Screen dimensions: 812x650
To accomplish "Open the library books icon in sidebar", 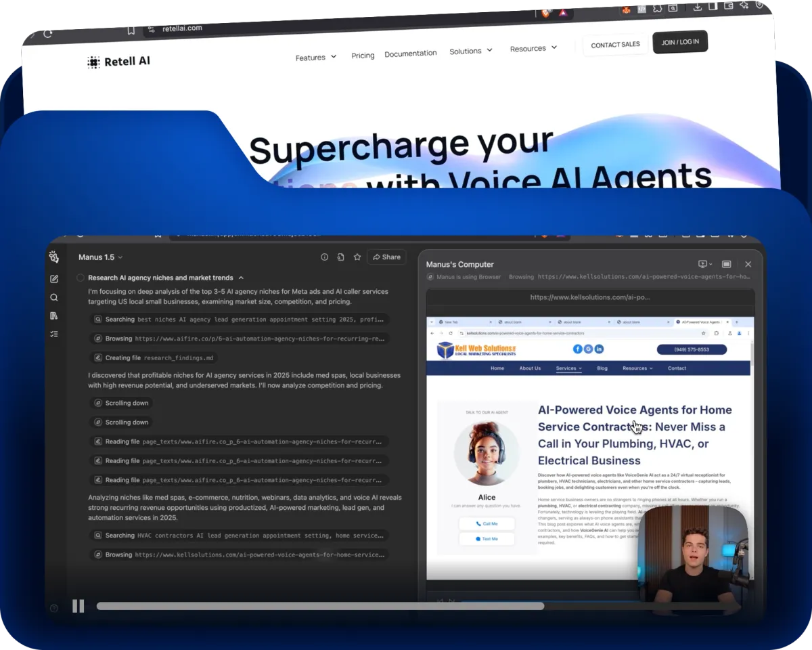I will point(54,316).
